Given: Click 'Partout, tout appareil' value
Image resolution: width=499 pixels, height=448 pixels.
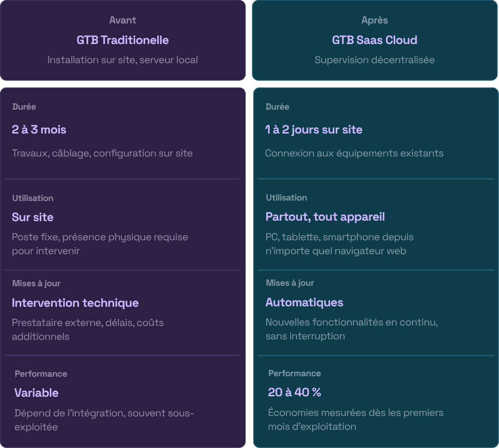Looking at the screenshot, I should pos(325,217).
